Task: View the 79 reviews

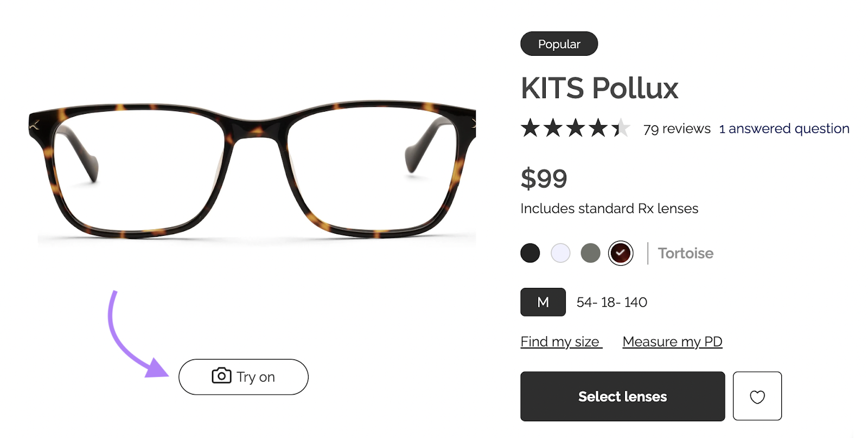Action: pyautogui.click(x=676, y=128)
